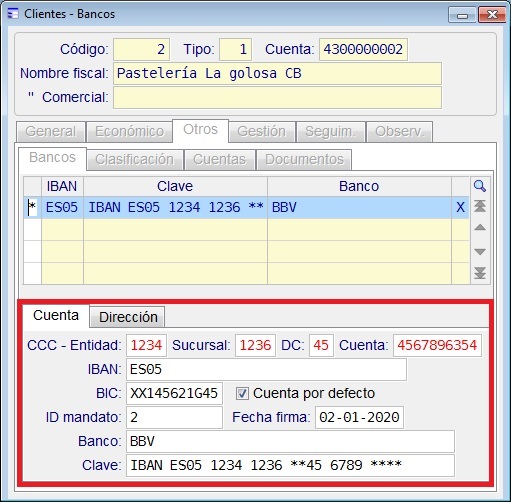Click the magnifier search icon beside the grid
Viewport: 511px width, 502px height.
(x=480, y=186)
